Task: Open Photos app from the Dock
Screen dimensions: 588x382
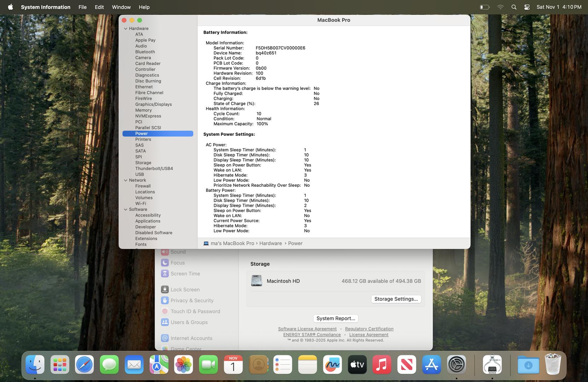Action: [x=184, y=365]
